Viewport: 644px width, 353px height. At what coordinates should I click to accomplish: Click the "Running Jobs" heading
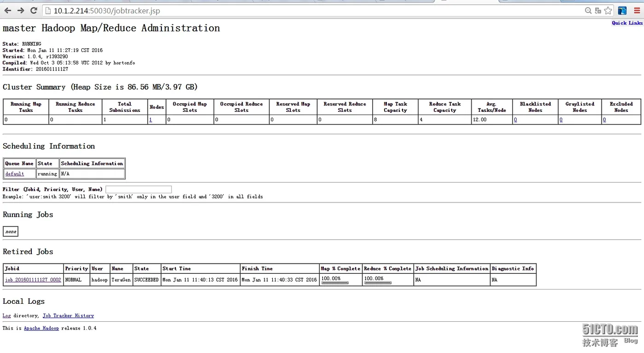point(28,214)
